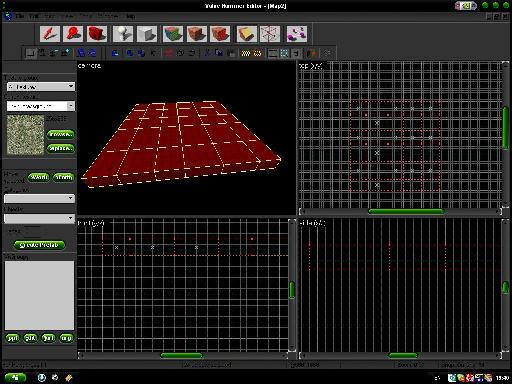This screenshot has height=384, width=512.
Task: Click the top view vertical scrollbar thumb
Action: (505, 127)
